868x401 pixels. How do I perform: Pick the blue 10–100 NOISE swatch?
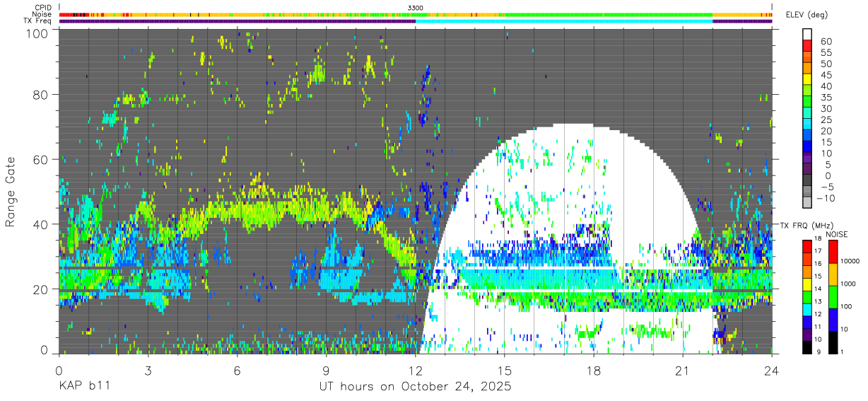coord(833,320)
